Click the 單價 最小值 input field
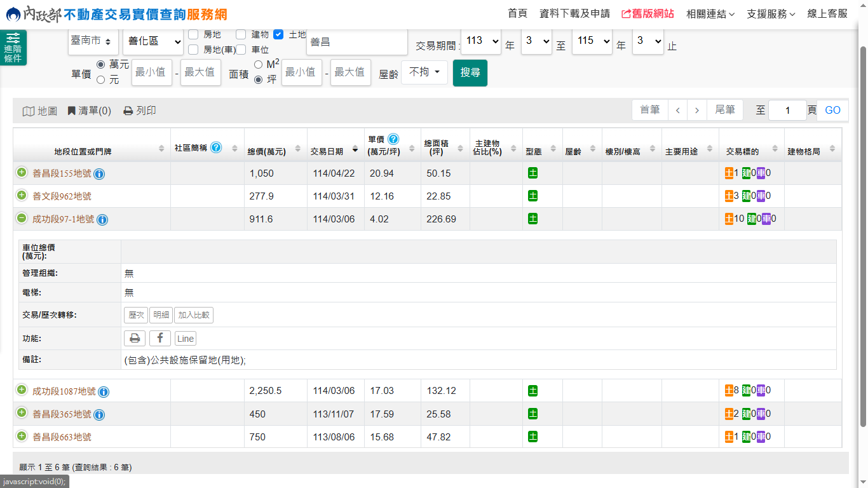This screenshot has height=488, width=868. click(151, 72)
